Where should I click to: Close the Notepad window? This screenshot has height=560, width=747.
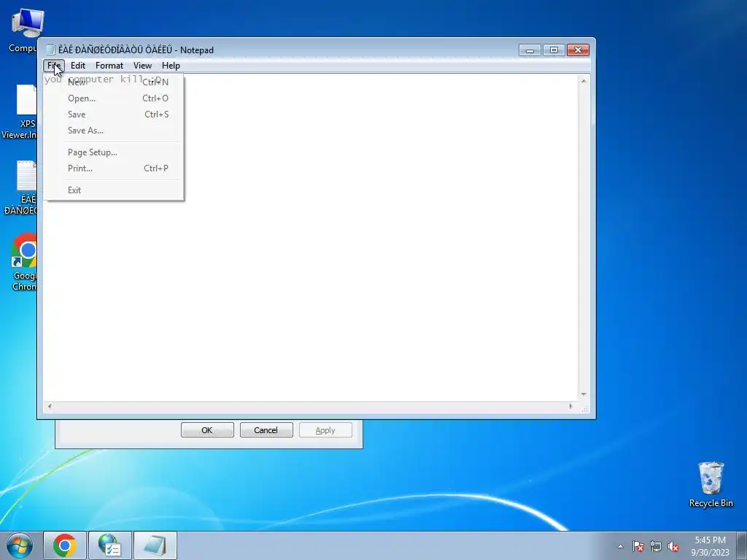pos(578,50)
